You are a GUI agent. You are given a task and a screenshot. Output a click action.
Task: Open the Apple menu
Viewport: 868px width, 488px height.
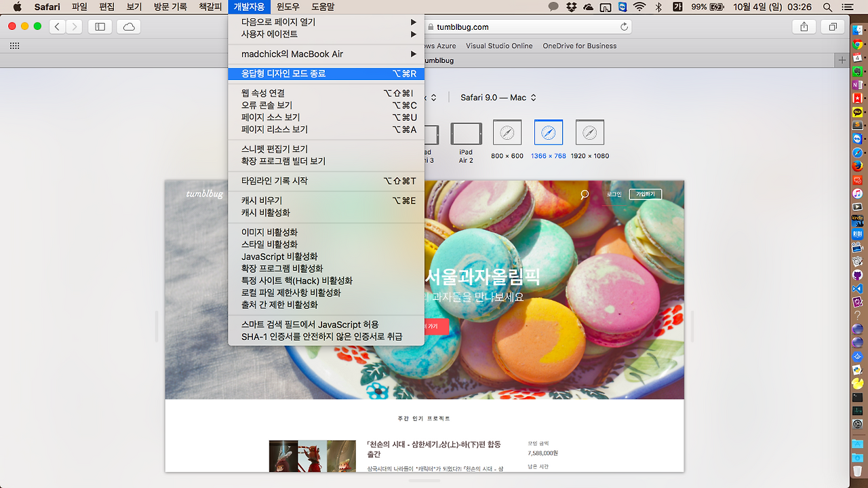click(17, 7)
